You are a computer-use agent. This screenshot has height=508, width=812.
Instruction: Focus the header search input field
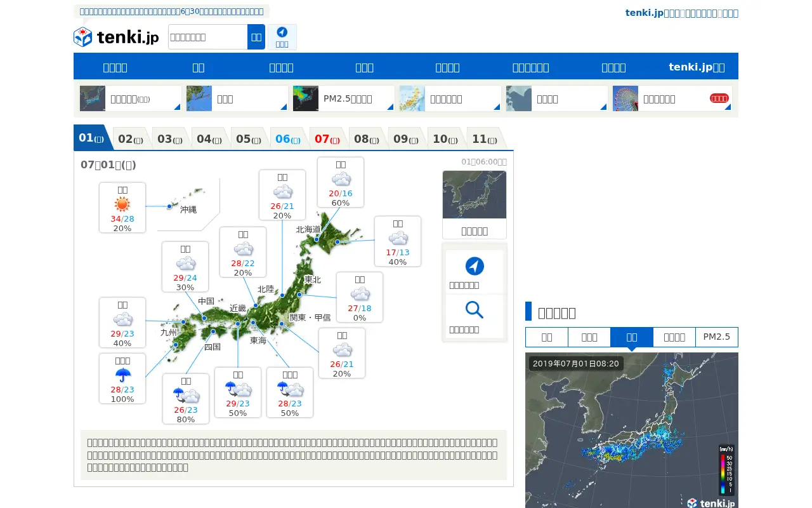(x=207, y=37)
